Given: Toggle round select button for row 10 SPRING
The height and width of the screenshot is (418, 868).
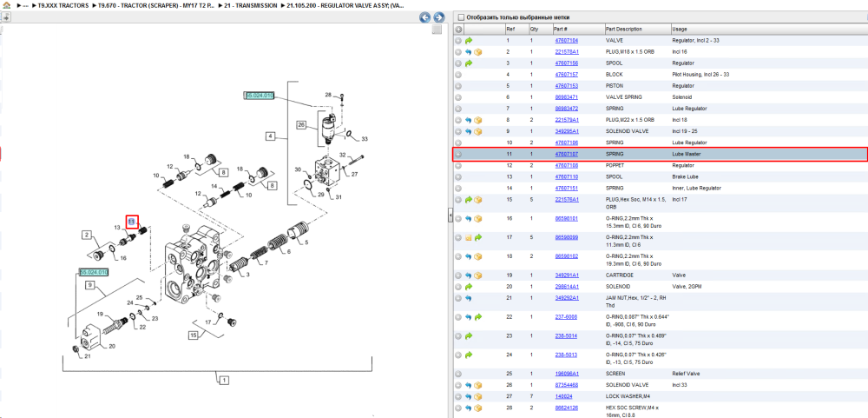Looking at the screenshot, I should pyautogui.click(x=458, y=143).
